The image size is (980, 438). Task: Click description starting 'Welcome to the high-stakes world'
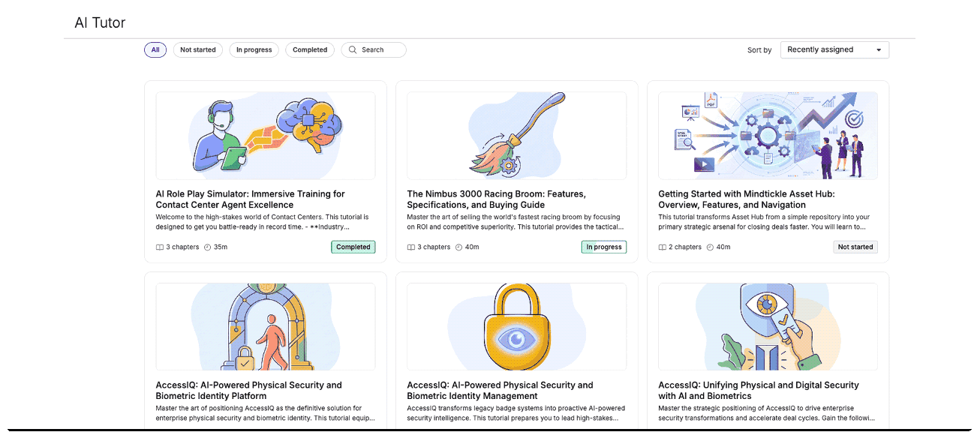click(x=263, y=222)
